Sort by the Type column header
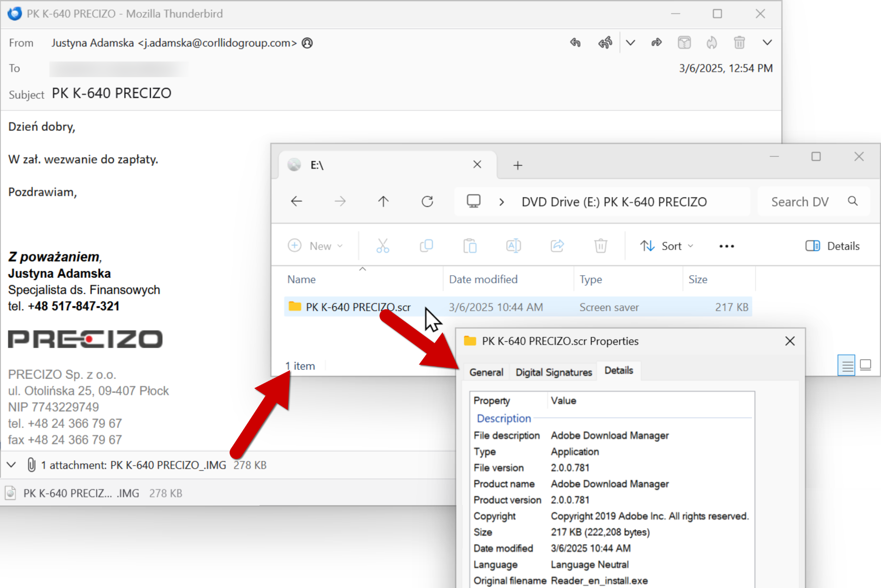Viewport: 881px width, 588px height. click(x=590, y=279)
